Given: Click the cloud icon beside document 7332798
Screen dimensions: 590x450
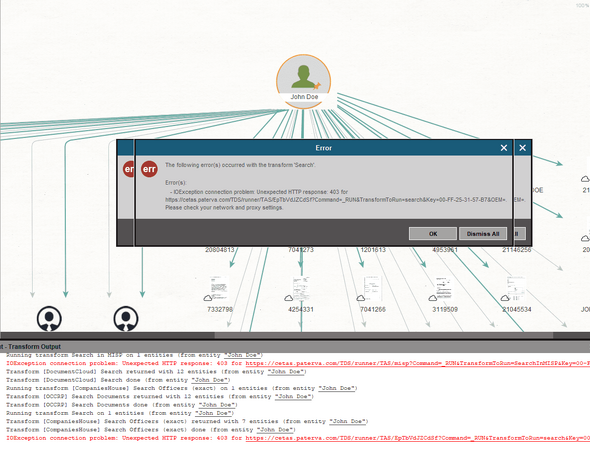Looking at the screenshot, I should pos(208,298).
